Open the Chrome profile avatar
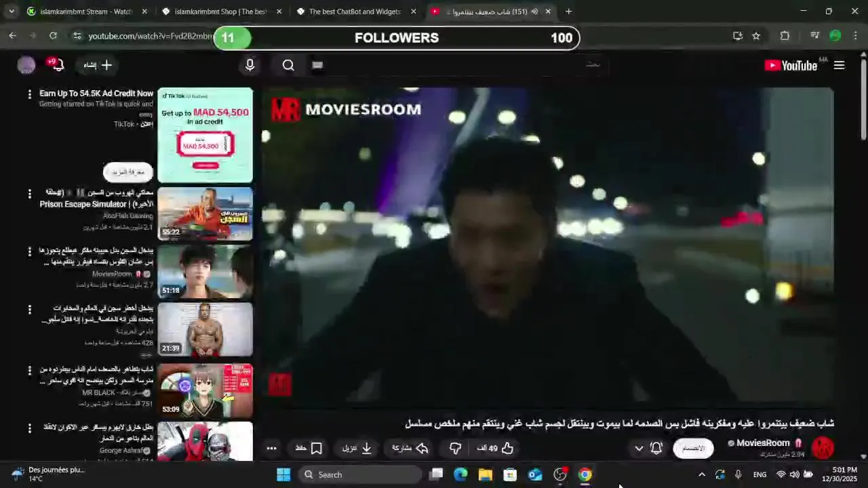This screenshot has width=868, height=488. click(835, 36)
